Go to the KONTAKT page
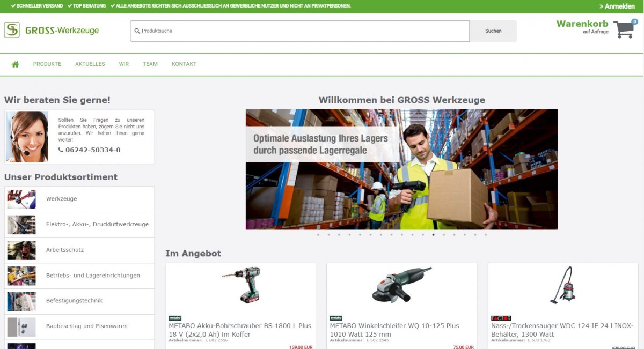The height and width of the screenshot is (349, 644). (x=184, y=64)
